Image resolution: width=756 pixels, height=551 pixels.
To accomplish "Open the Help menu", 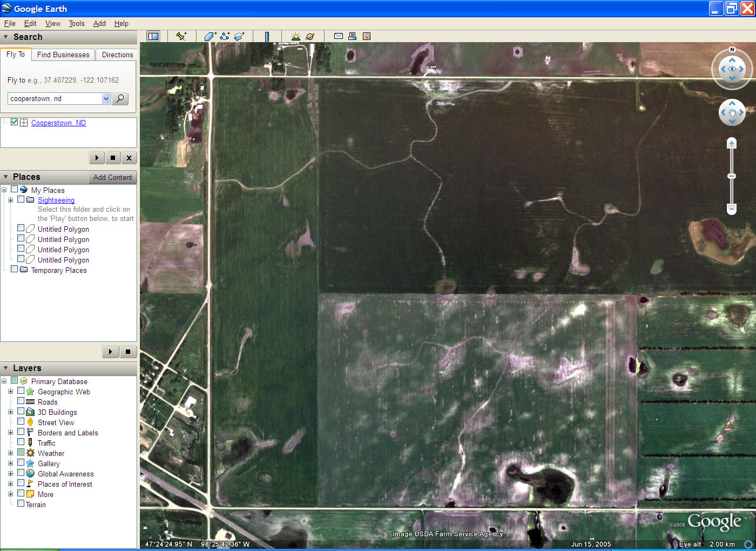I will pyautogui.click(x=122, y=23).
